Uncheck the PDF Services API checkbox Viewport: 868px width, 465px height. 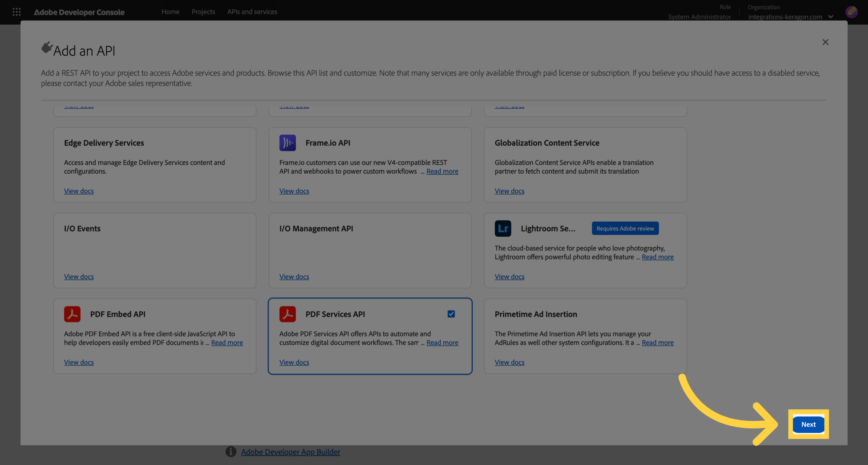(x=451, y=314)
